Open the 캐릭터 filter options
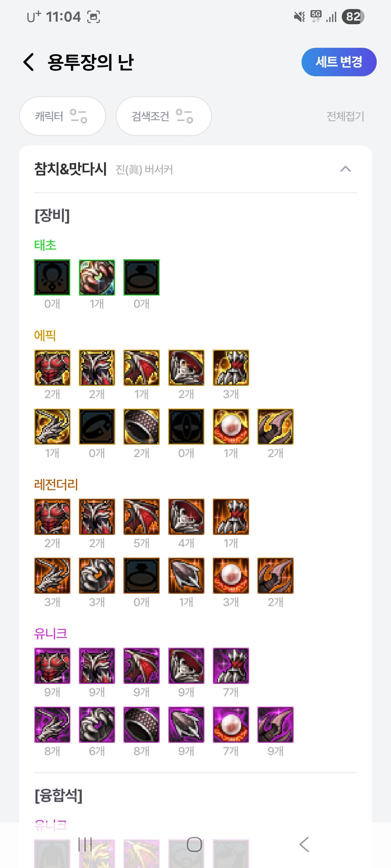This screenshot has height=868, width=391. 62,116
